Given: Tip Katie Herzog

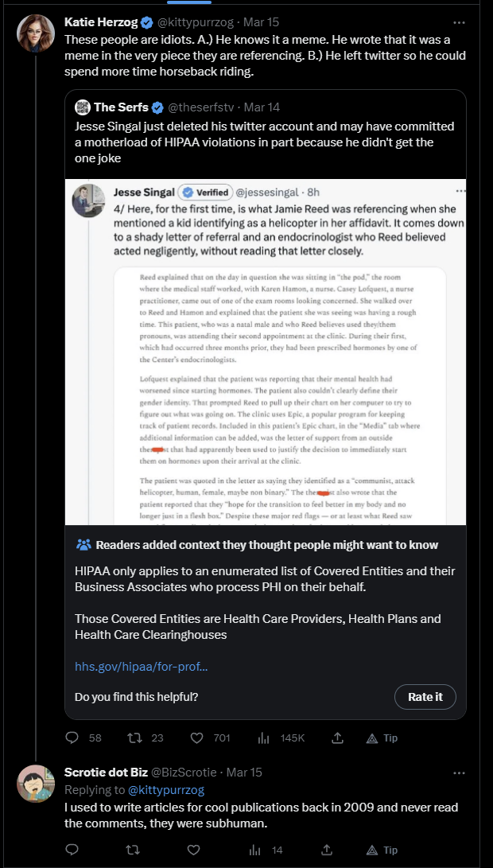Looking at the screenshot, I should [382, 738].
